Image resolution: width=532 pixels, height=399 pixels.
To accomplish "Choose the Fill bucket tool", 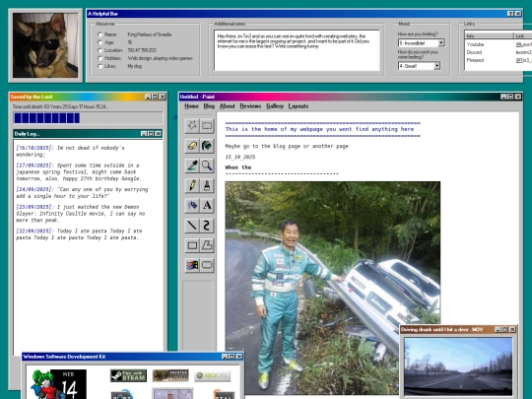I will coord(207,146).
